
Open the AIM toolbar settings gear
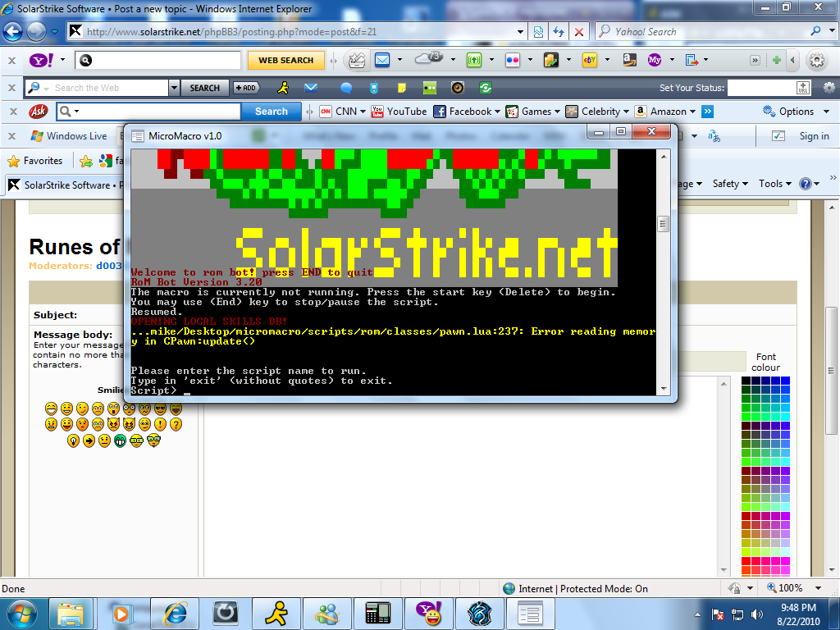pyautogui.click(x=829, y=87)
